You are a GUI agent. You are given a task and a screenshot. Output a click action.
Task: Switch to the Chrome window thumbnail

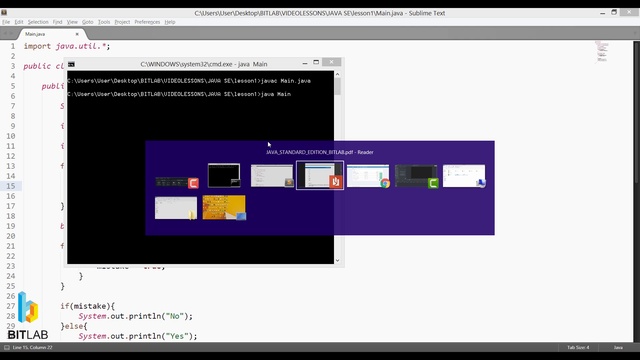click(x=368, y=176)
